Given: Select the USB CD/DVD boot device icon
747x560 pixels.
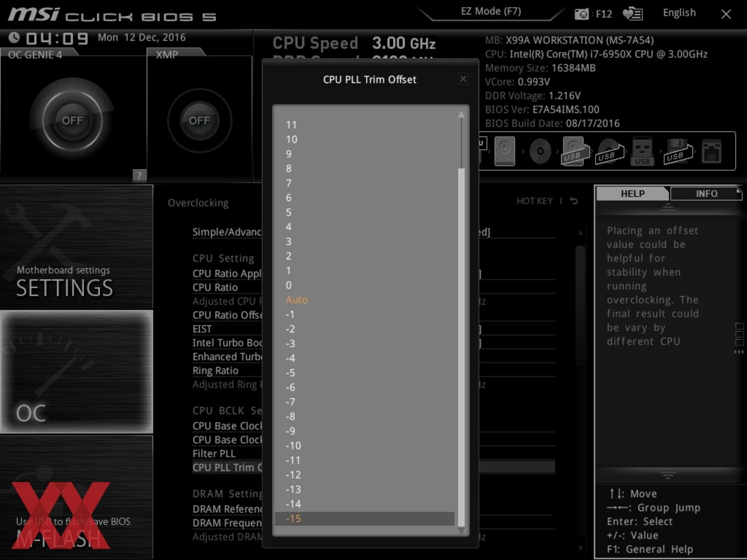Looking at the screenshot, I should tap(610, 151).
